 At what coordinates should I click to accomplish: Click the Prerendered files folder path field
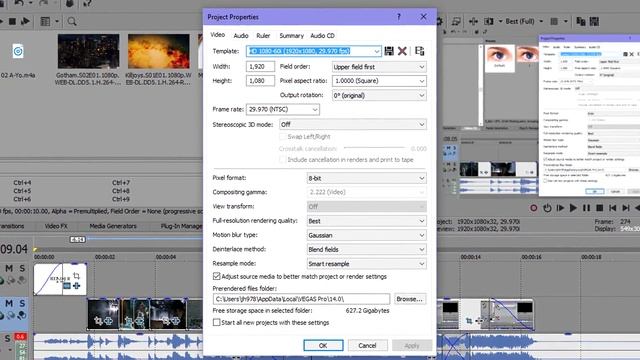click(x=301, y=299)
